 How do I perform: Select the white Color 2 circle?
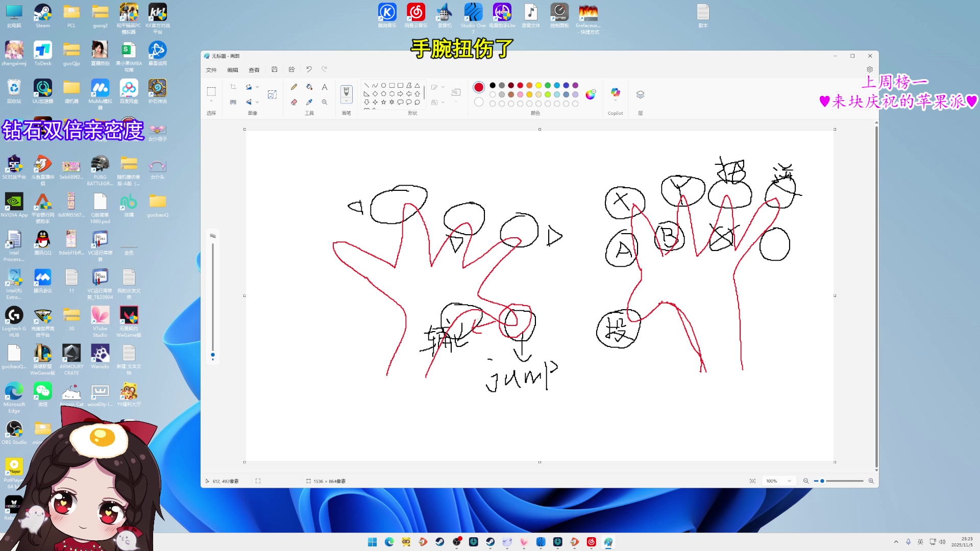tap(479, 102)
